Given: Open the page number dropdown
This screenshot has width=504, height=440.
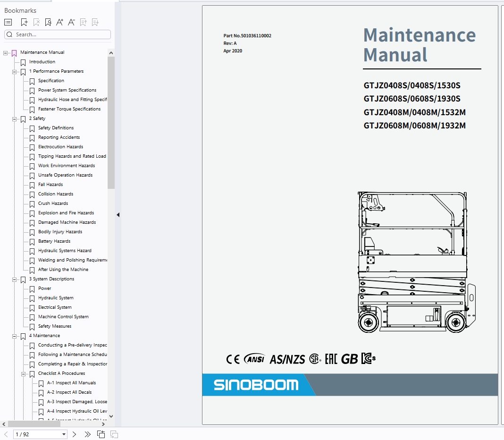Looking at the screenshot, I should tap(64, 434).
